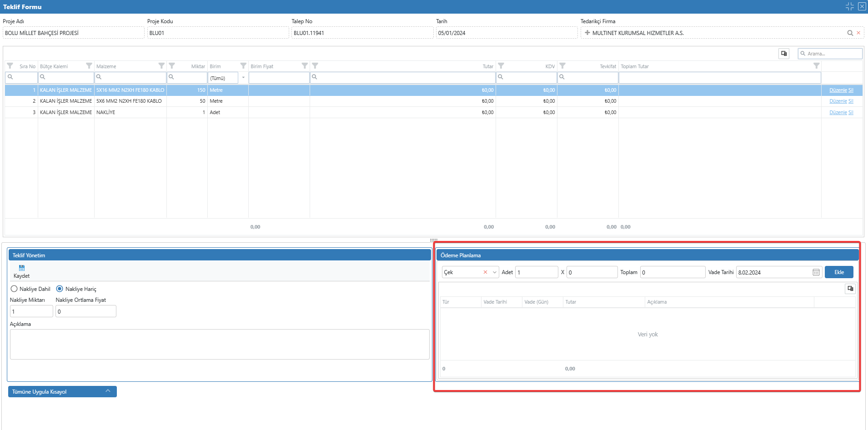
Task: Click into the Açıklama text area
Action: (x=219, y=344)
